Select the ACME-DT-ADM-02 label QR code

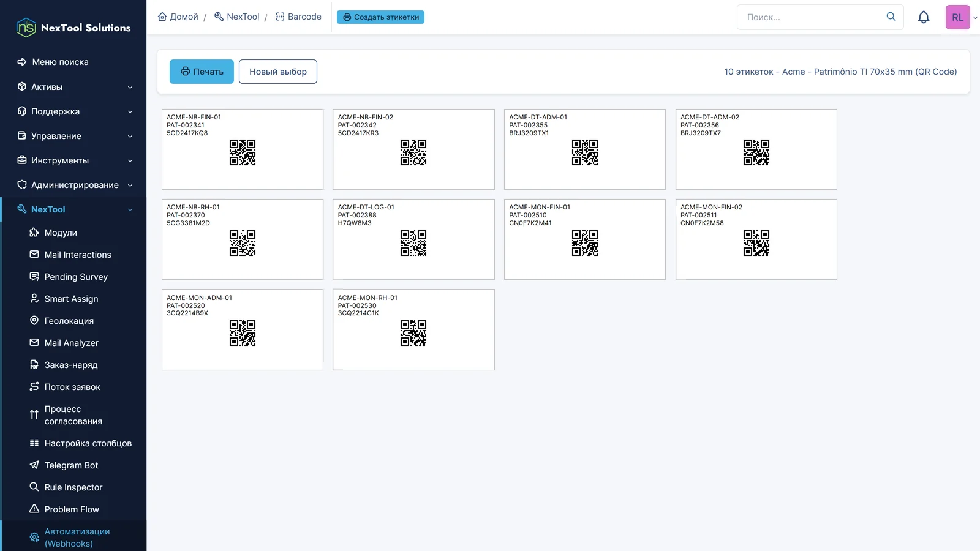756,152
